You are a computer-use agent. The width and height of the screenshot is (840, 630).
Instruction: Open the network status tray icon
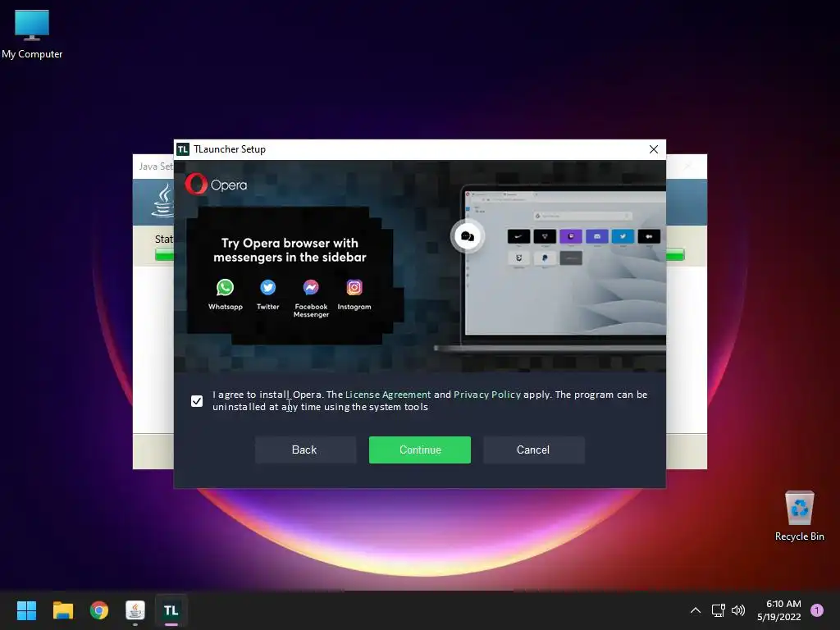click(718, 610)
